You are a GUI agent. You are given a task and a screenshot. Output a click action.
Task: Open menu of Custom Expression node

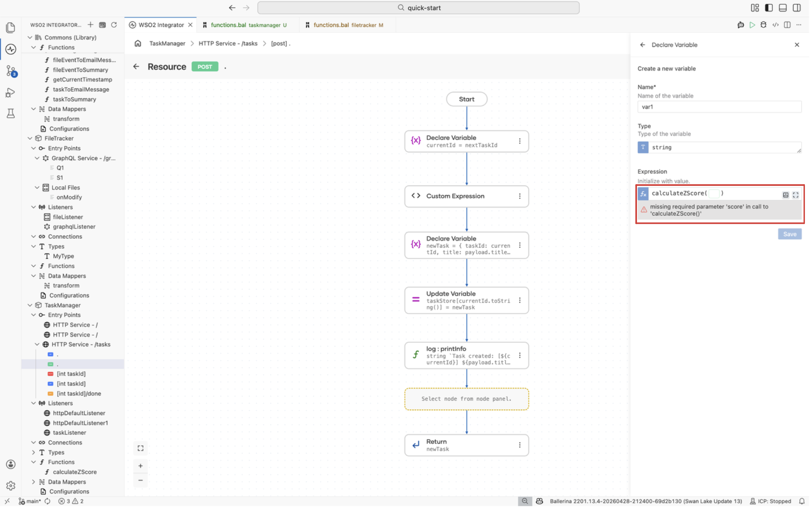coord(520,196)
